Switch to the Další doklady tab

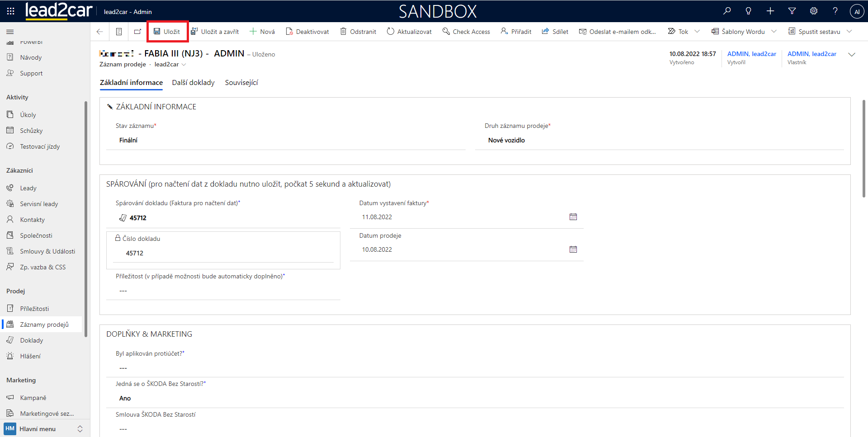[x=193, y=83]
